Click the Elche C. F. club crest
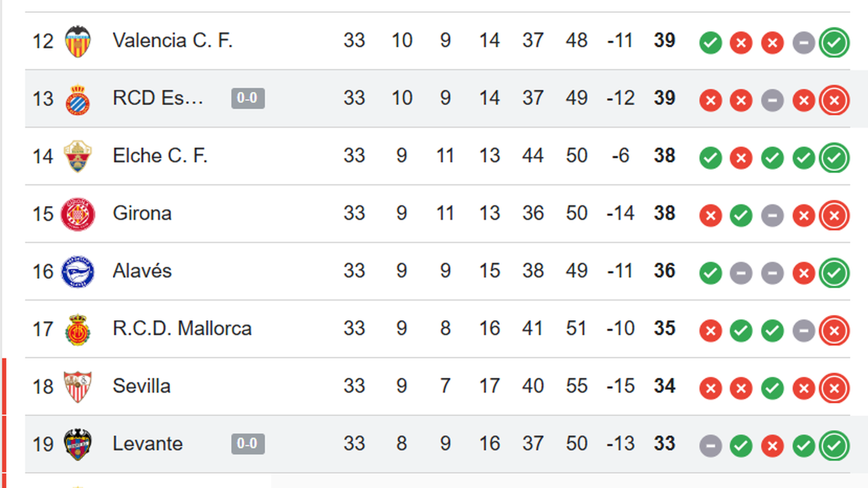This screenshot has height=488, width=868. (x=78, y=155)
